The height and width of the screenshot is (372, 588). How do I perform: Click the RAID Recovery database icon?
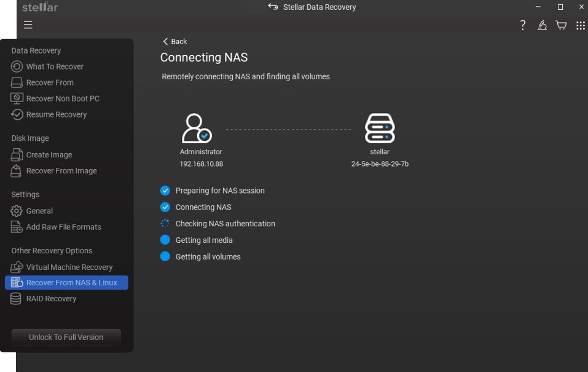[x=16, y=298]
